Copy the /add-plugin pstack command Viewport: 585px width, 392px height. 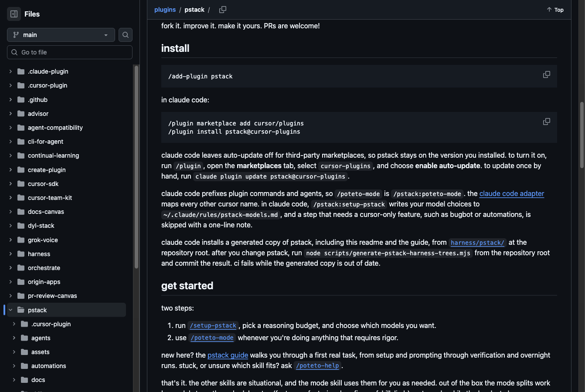(546, 75)
